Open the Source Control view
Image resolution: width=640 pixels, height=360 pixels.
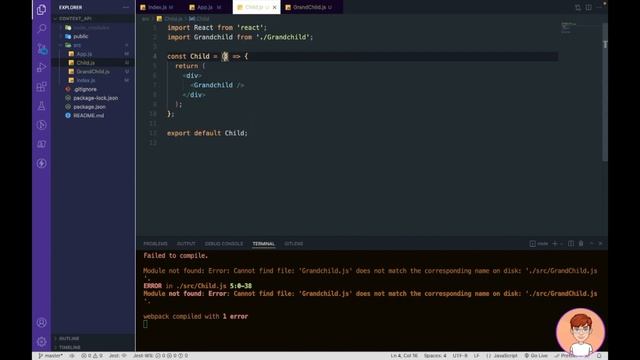(41, 48)
